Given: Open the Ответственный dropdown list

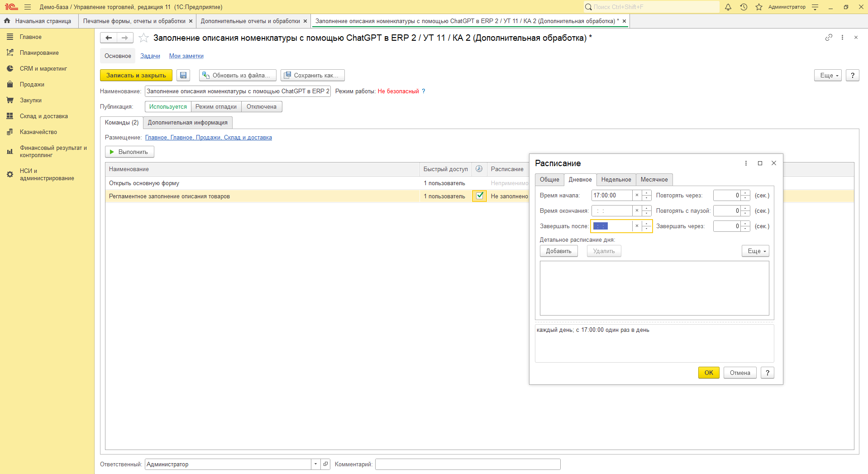Looking at the screenshot, I should pos(315,464).
